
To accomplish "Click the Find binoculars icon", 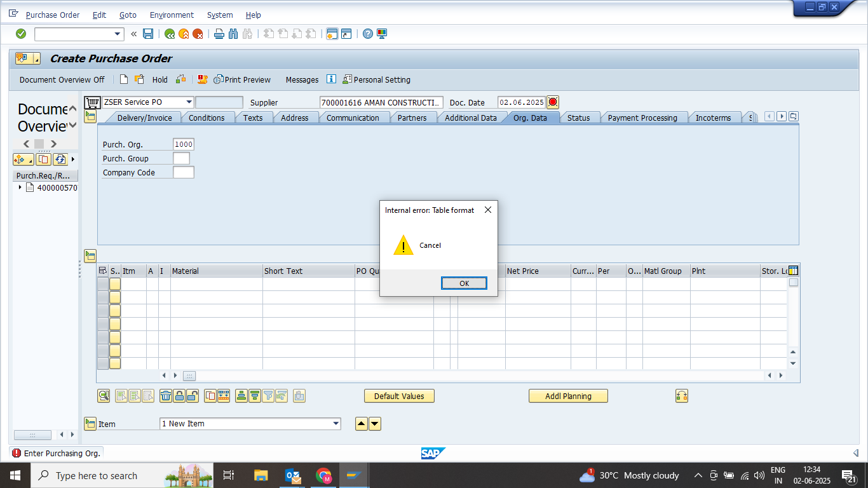I will [x=233, y=34].
